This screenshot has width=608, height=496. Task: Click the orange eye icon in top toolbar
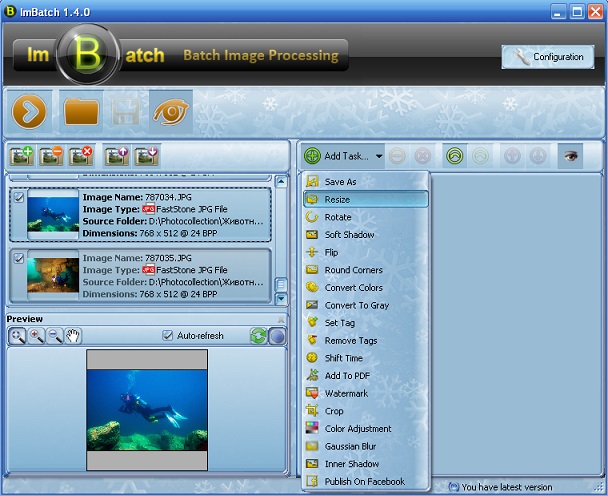[x=171, y=113]
